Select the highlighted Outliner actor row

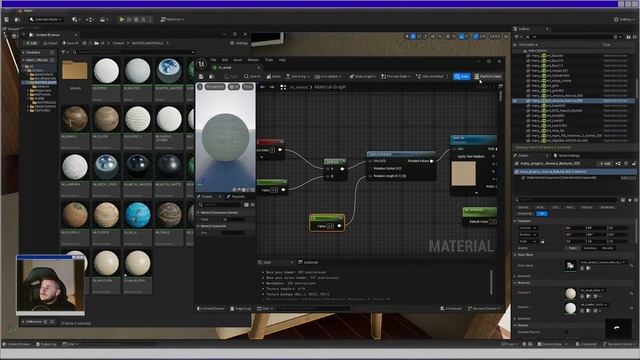(573, 100)
